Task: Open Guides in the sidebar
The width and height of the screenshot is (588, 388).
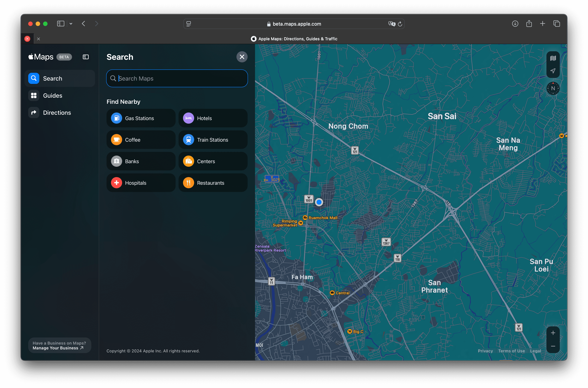Action: coord(53,96)
